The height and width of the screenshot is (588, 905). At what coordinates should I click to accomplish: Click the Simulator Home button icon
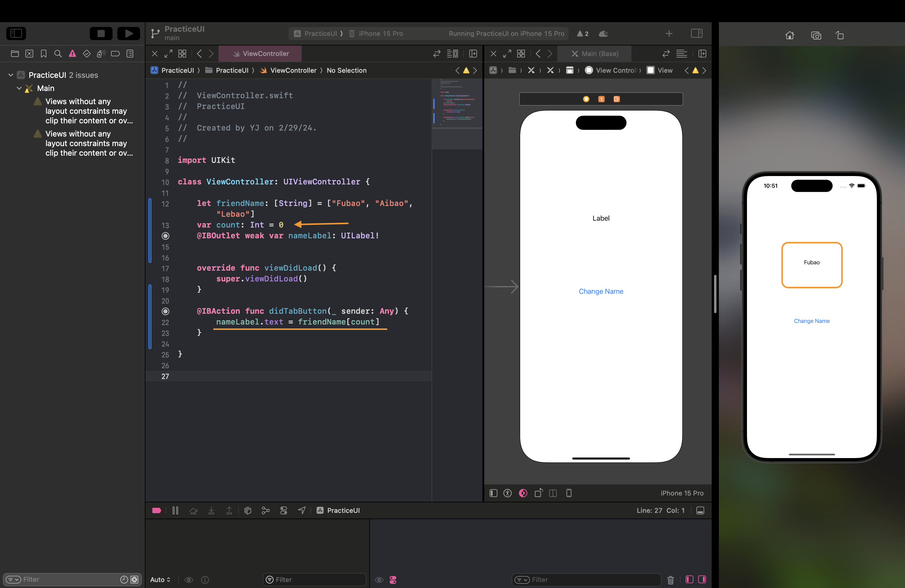click(x=789, y=35)
